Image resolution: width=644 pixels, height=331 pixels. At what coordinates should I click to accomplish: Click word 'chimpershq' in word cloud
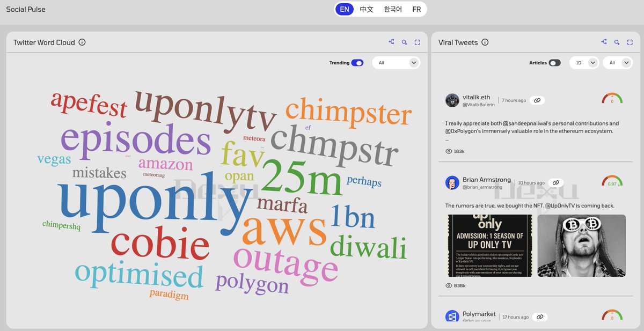coord(61,225)
